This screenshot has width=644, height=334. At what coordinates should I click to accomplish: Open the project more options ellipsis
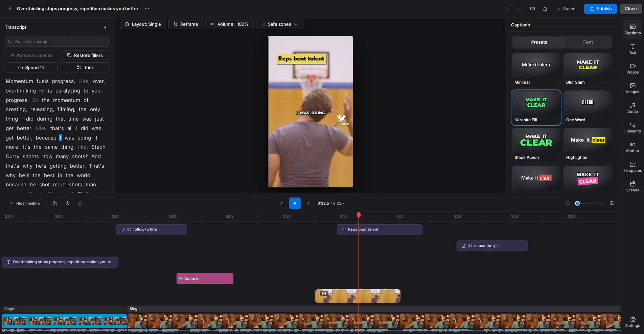pyautogui.click(x=147, y=9)
